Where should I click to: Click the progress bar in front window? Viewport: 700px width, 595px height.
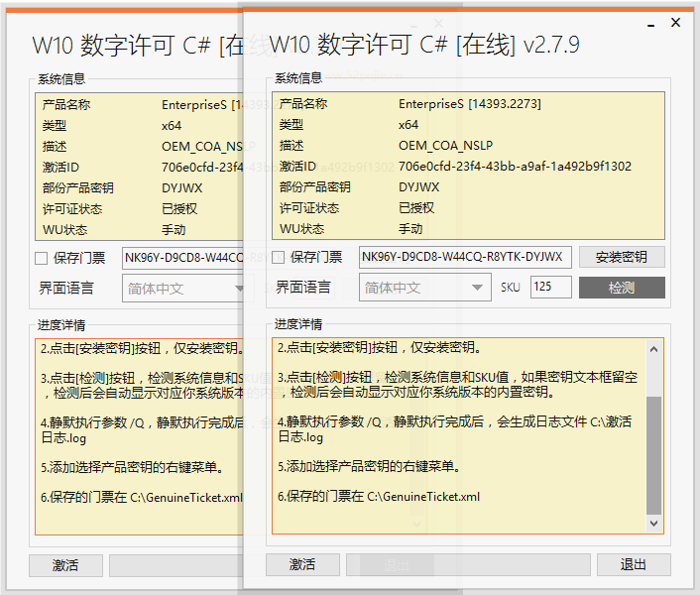tap(468, 564)
